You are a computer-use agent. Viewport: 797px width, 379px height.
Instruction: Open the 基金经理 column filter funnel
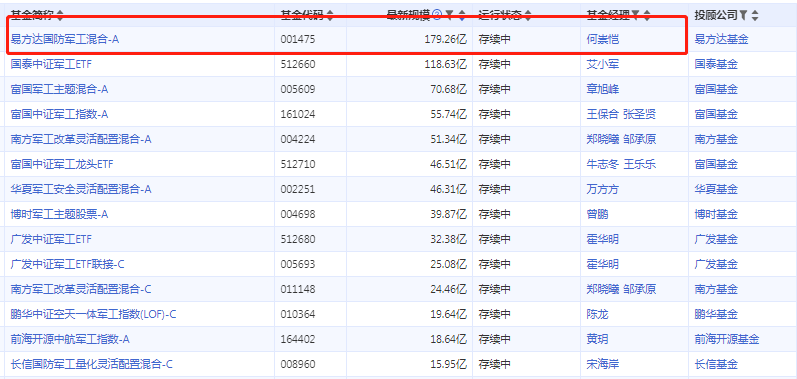pyautogui.click(x=635, y=15)
